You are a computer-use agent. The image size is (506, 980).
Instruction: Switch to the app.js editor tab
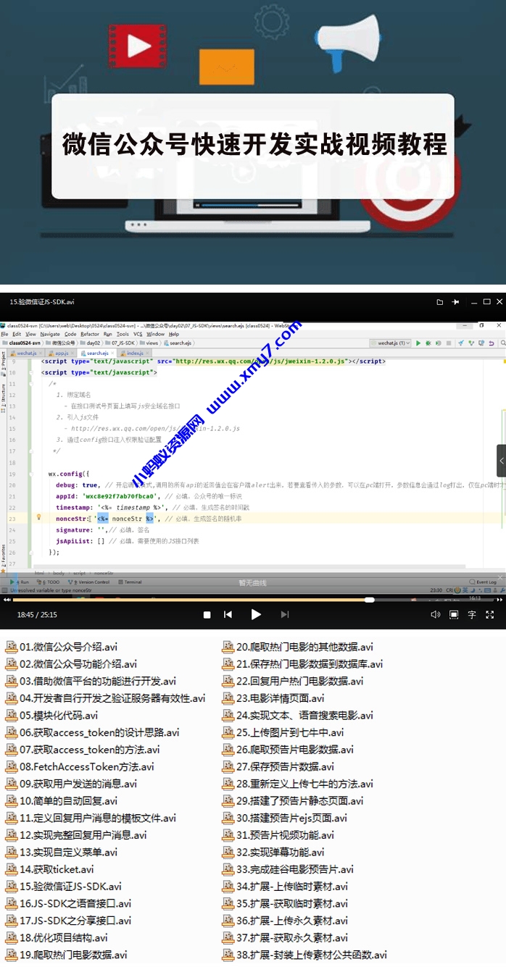pos(61,353)
